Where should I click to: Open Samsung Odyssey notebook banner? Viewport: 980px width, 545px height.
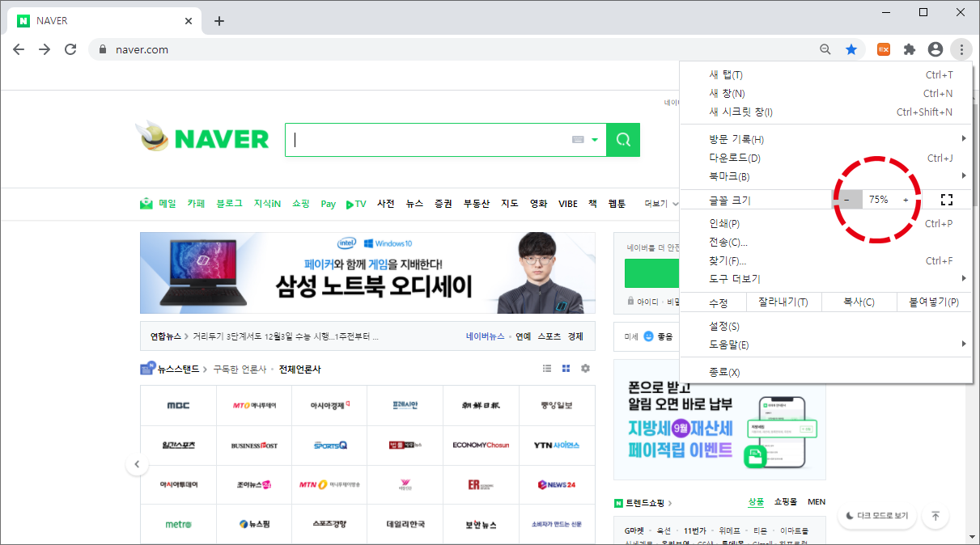367,272
